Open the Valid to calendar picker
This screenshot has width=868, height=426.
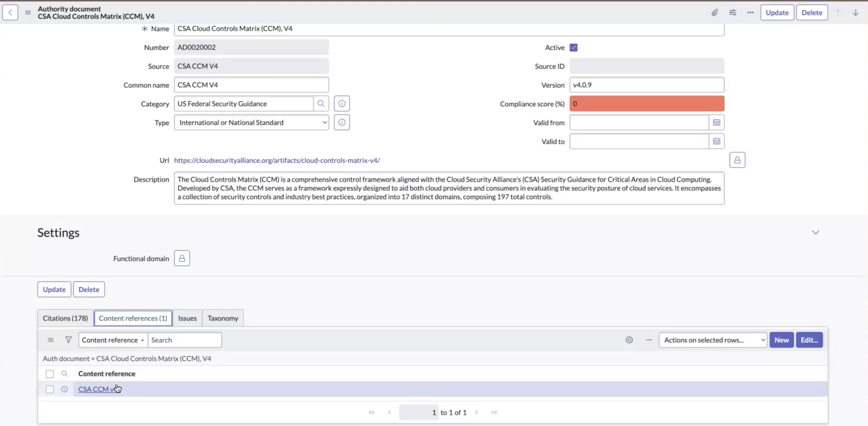pyautogui.click(x=716, y=141)
